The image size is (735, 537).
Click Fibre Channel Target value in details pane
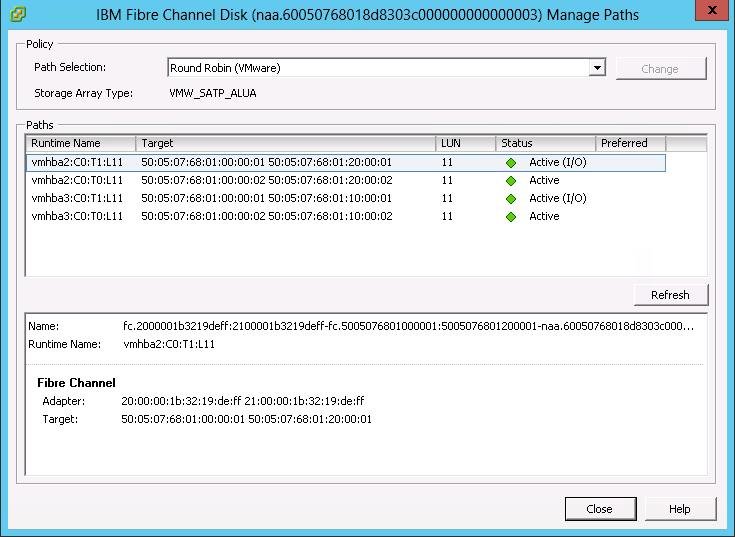[246, 419]
